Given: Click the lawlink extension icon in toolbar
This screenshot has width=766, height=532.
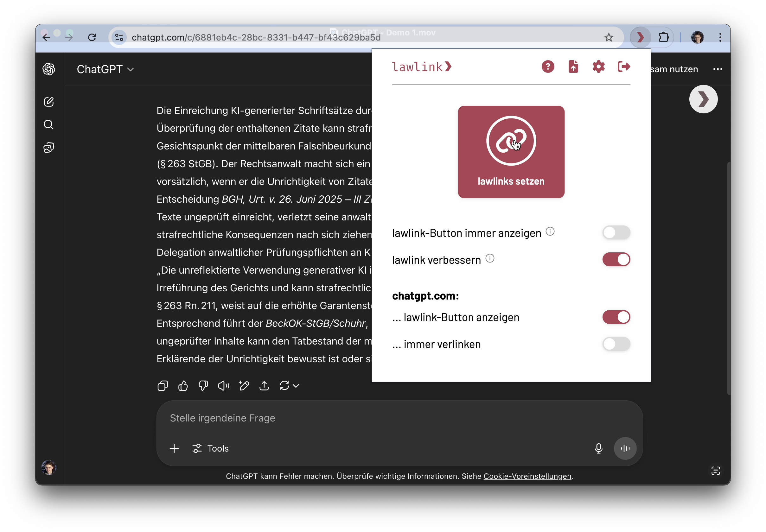Looking at the screenshot, I should pyautogui.click(x=640, y=37).
